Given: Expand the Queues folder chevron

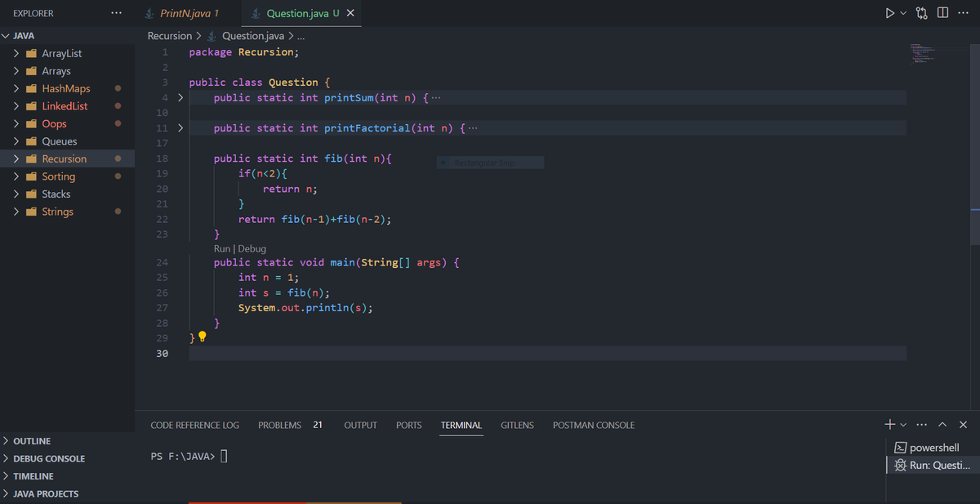Looking at the screenshot, I should tap(17, 141).
